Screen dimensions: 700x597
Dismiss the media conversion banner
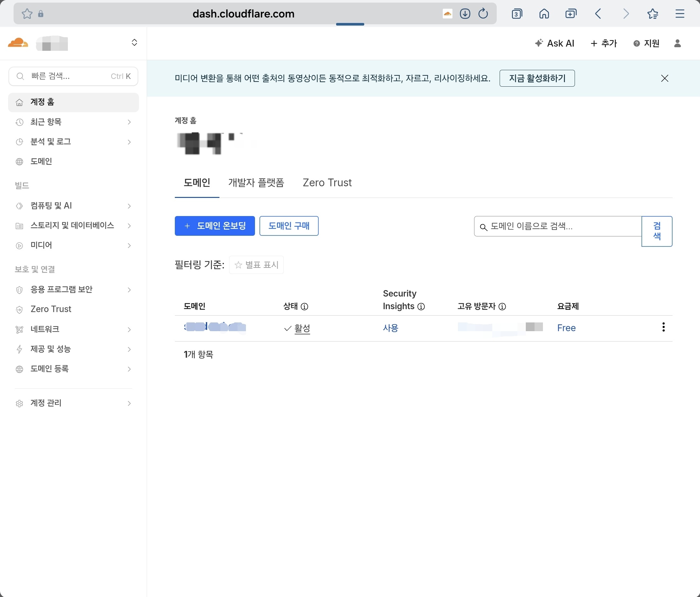click(664, 79)
